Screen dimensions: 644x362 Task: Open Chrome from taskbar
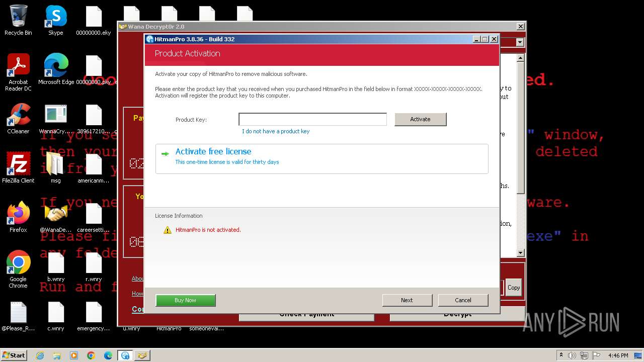click(91, 355)
